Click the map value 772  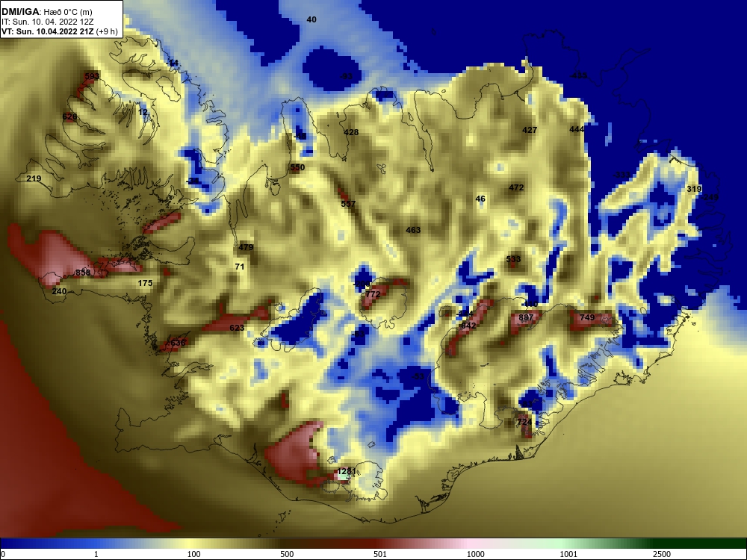[373, 294]
